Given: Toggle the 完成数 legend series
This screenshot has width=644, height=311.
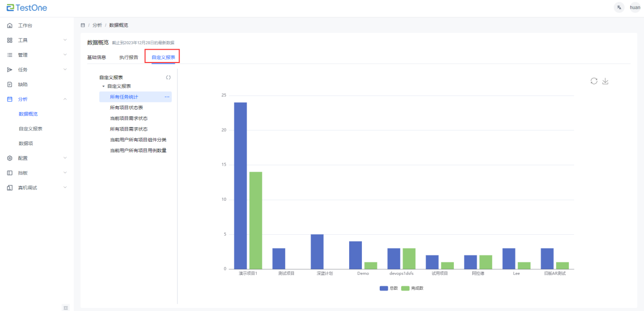Looking at the screenshot, I should click(x=412, y=288).
